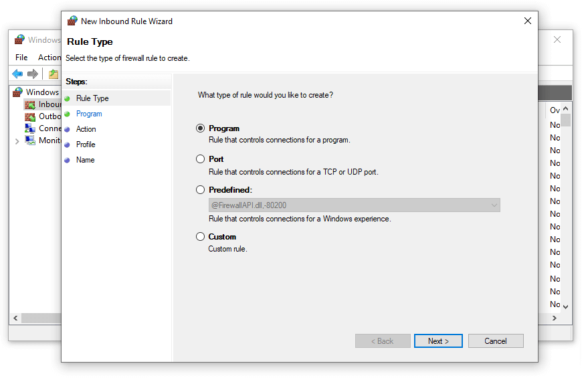Click the Windows Firewall root node icon
Viewport: 588px width, 382px height.
17,92
